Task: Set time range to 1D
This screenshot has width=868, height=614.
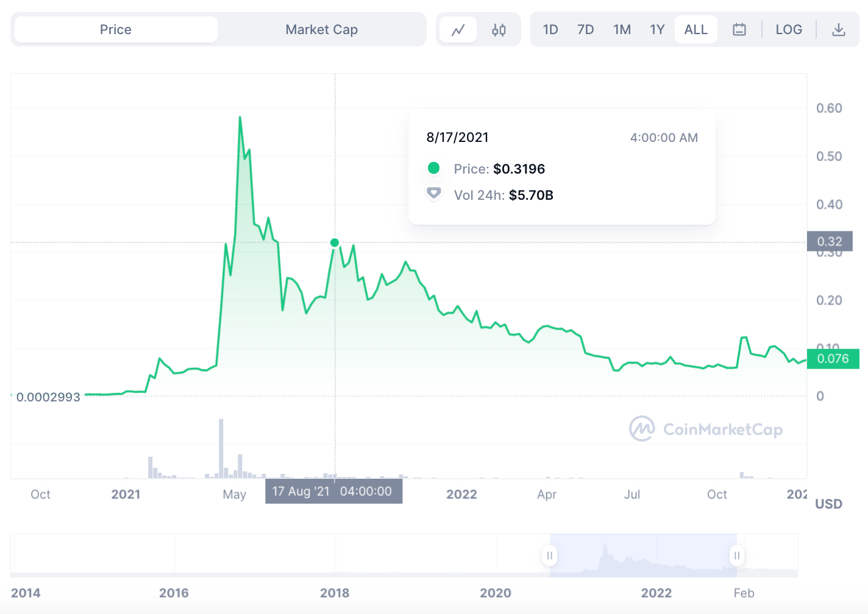Action: click(550, 29)
